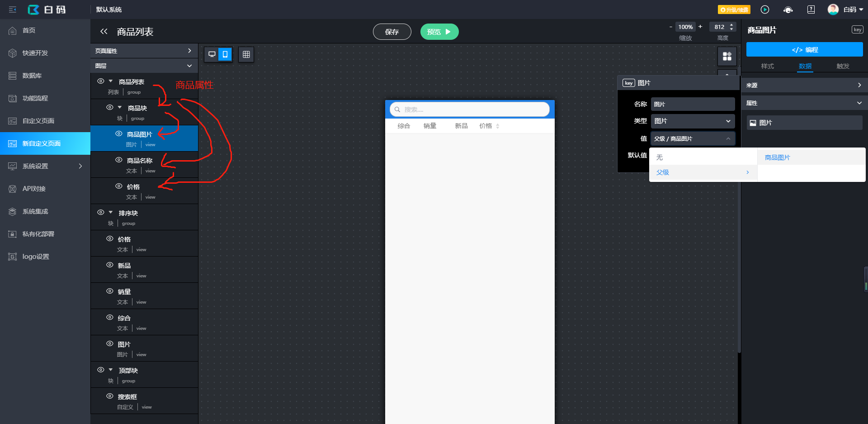Viewport: 868px width, 424px height.
Task: Switch to desktop view icon
Action: click(212, 54)
